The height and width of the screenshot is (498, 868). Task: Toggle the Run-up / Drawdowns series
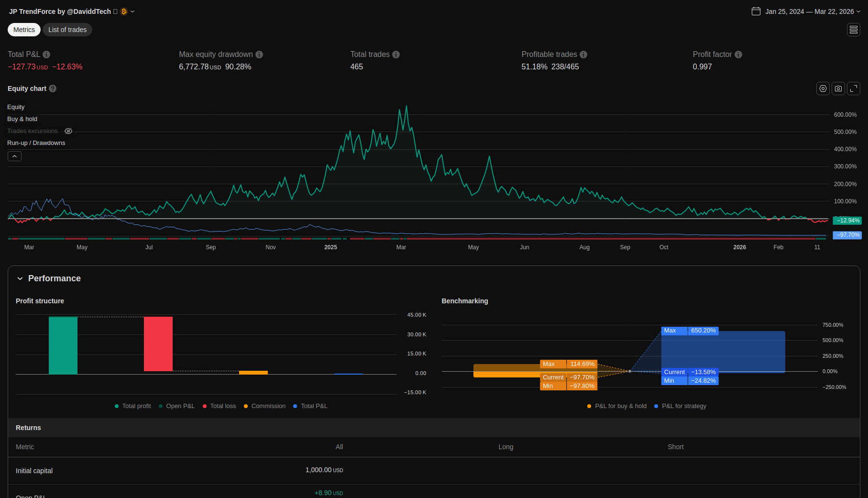pos(36,143)
